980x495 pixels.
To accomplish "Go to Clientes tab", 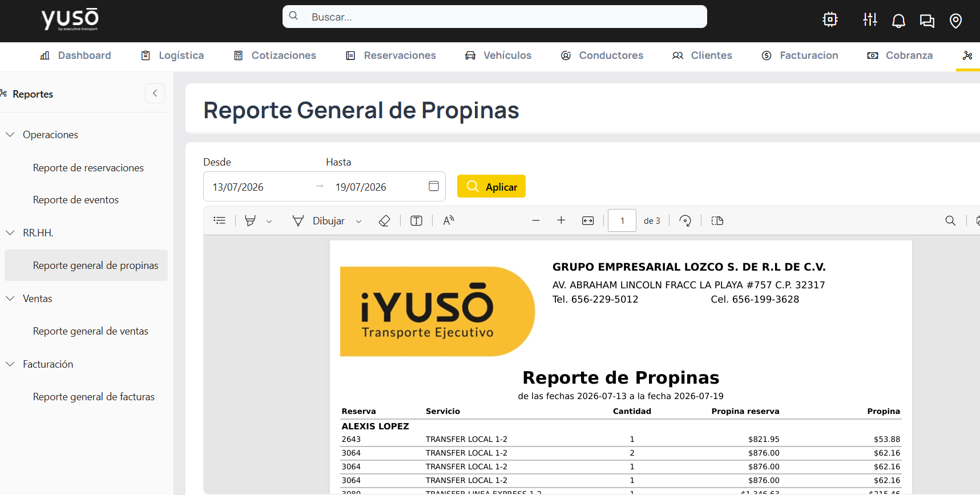I will point(702,55).
